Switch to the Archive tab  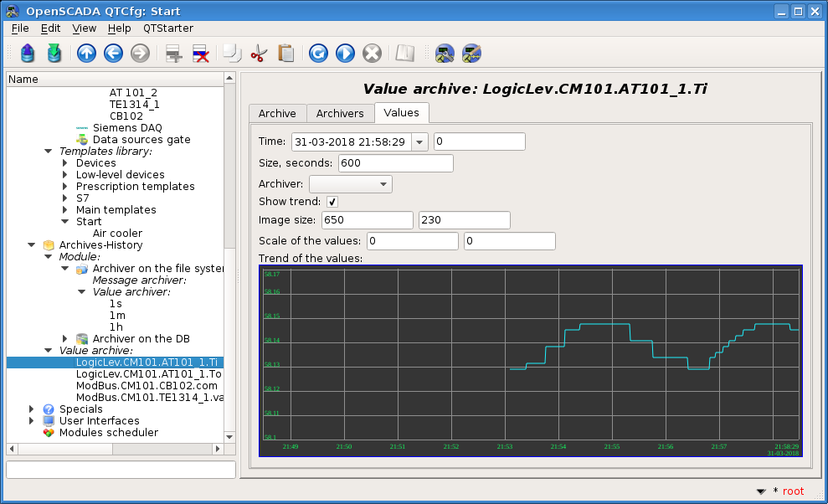tap(277, 114)
